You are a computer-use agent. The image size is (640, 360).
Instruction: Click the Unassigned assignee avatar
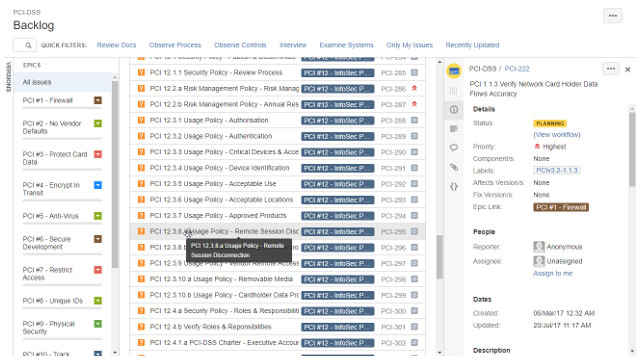[539, 261]
